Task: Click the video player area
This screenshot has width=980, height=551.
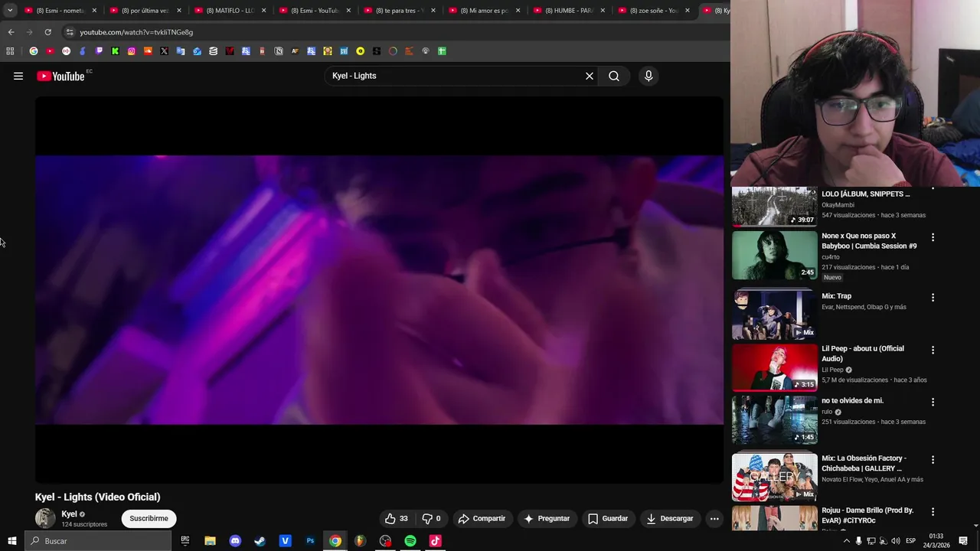Action: coord(379,289)
